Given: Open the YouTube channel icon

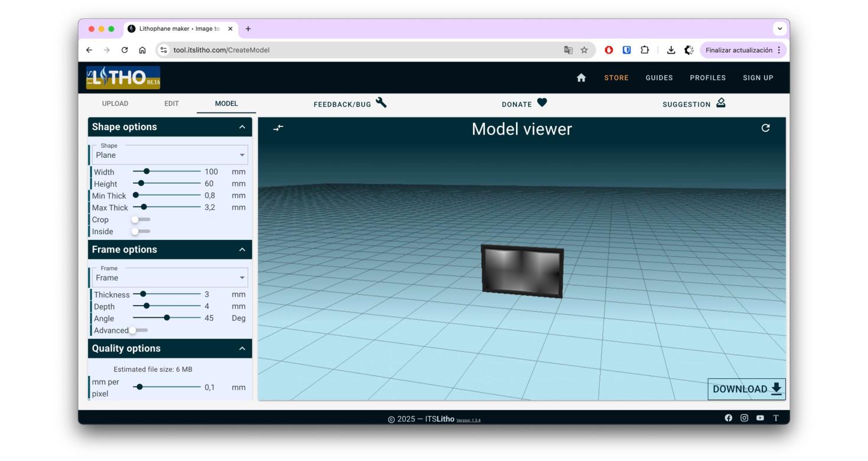Looking at the screenshot, I should point(760,418).
